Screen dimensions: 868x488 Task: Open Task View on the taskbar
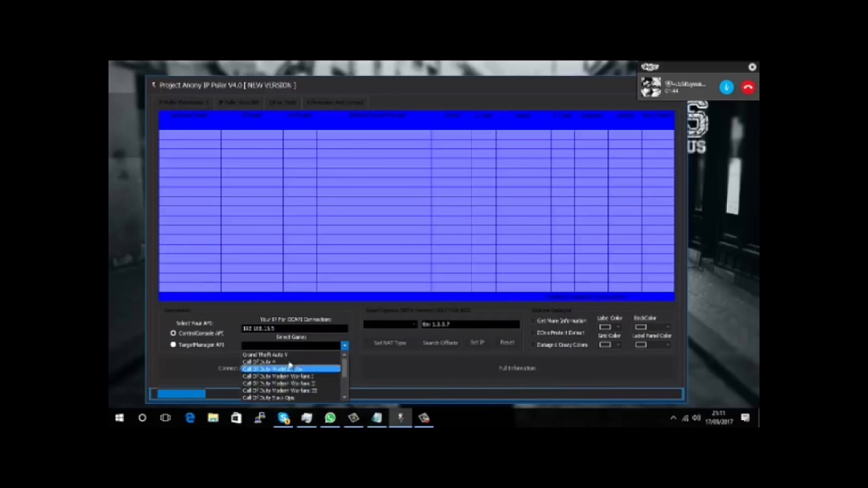click(165, 418)
